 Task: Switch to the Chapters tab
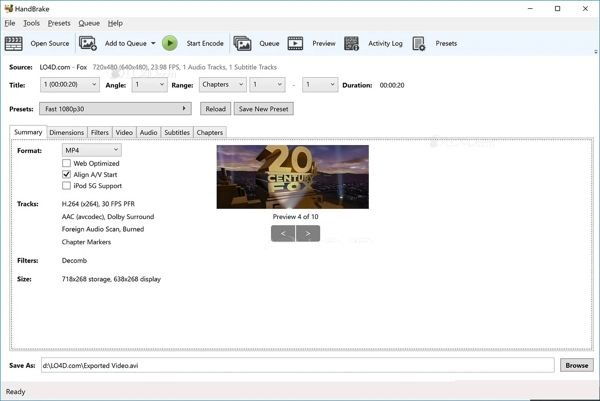click(210, 132)
